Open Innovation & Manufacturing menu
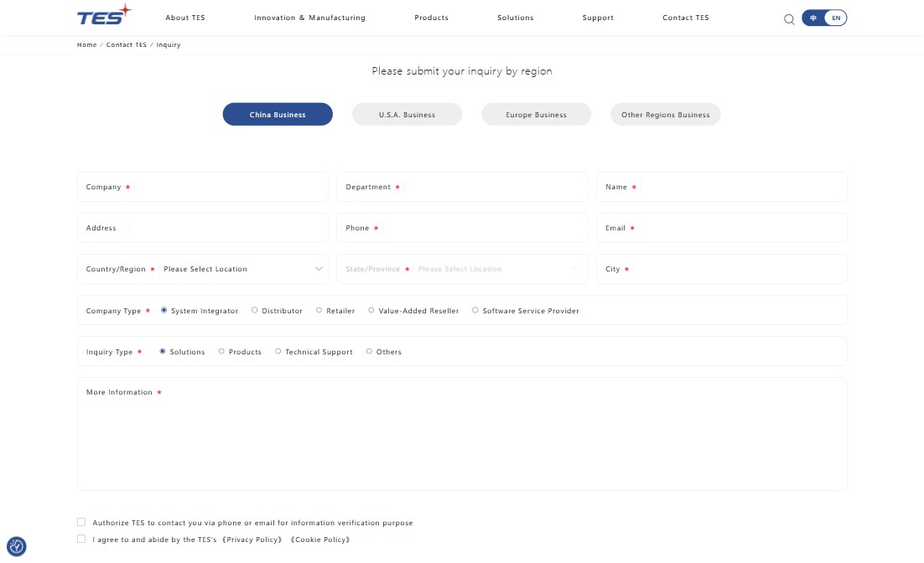This screenshot has width=924, height=563. coord(309,18)
